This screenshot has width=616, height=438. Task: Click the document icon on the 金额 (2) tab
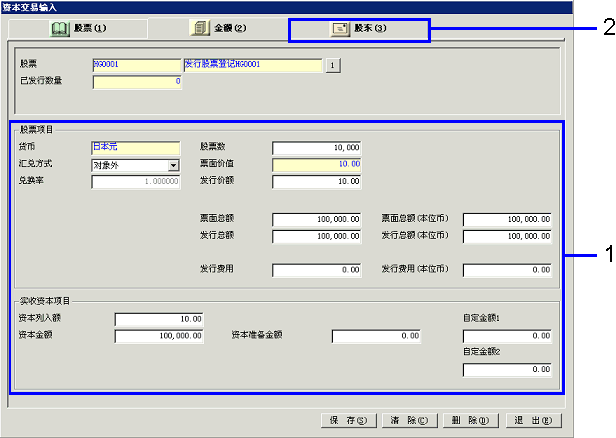click(200, 28)
